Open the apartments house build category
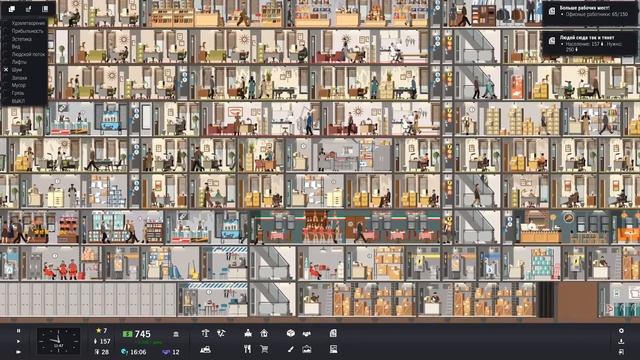640x360 pixels. point(264,333)
